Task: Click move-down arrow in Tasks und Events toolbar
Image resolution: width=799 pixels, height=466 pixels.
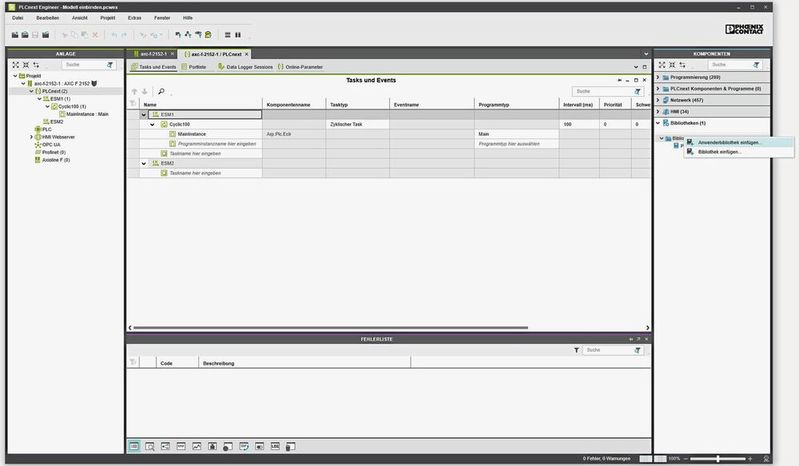Action: pos(145,91)
